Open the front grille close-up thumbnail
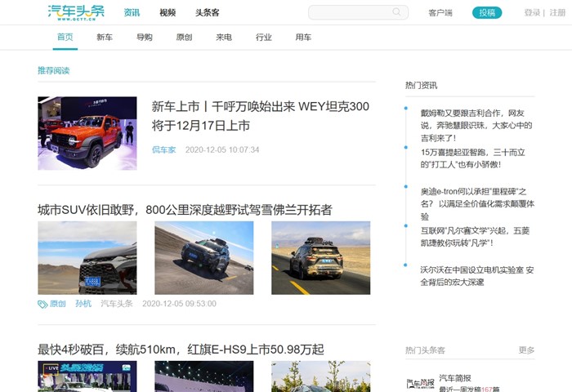Viewport: 572px width, 392px height. 87,258
